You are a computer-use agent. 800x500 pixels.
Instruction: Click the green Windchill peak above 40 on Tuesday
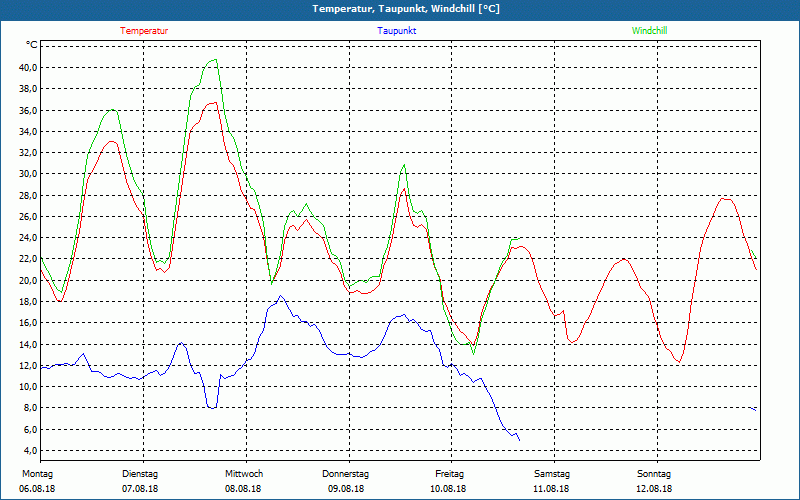(215, 60)
